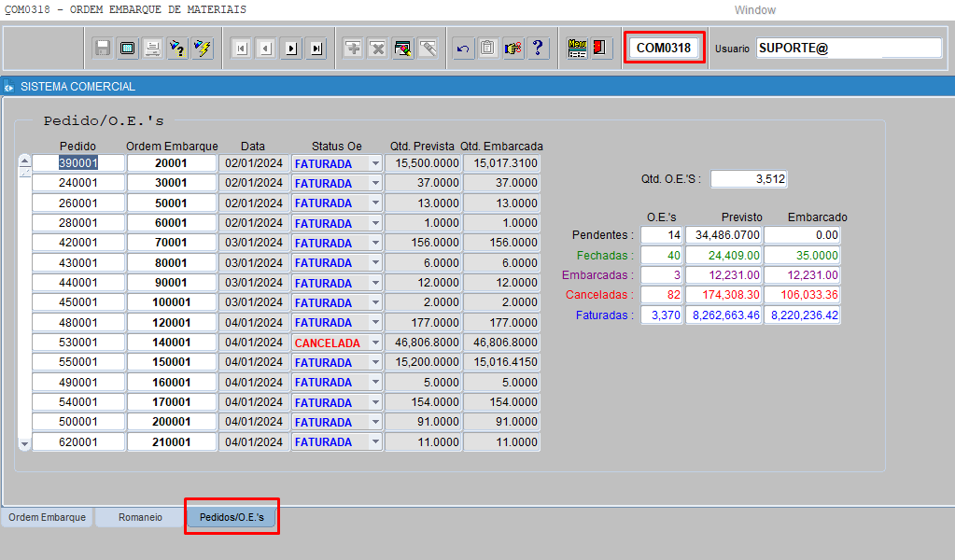The height and width of the screenshot is (560, 955).
Task: Click Pendentes O.E.'s count 14
Action: click(662, 235)
